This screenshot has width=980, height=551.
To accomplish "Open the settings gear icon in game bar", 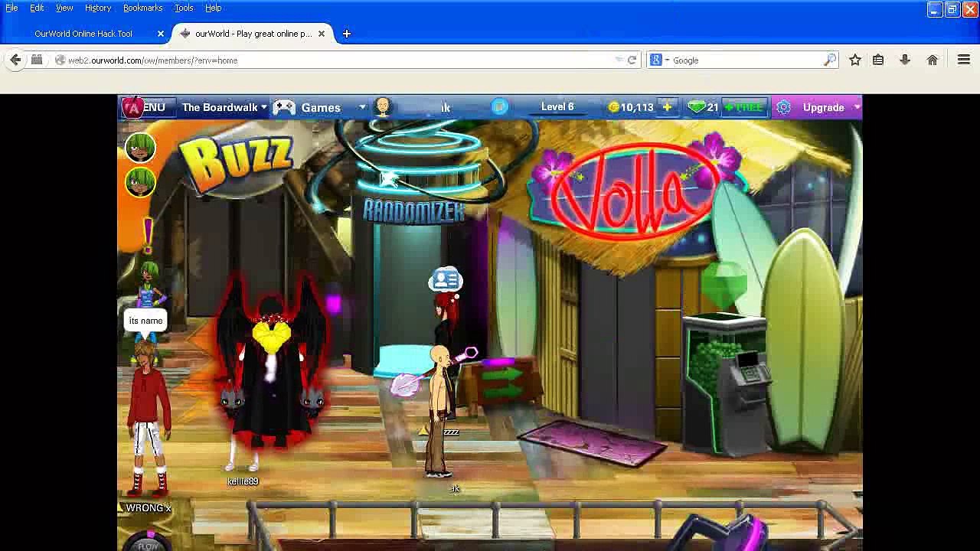I will (783, 107).
